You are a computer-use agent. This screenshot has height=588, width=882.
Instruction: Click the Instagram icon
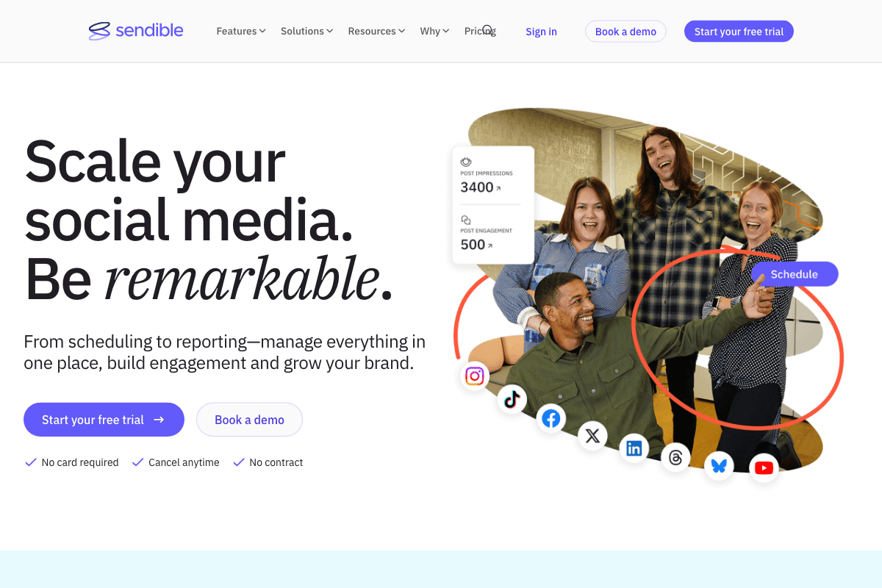coord(474,376)
